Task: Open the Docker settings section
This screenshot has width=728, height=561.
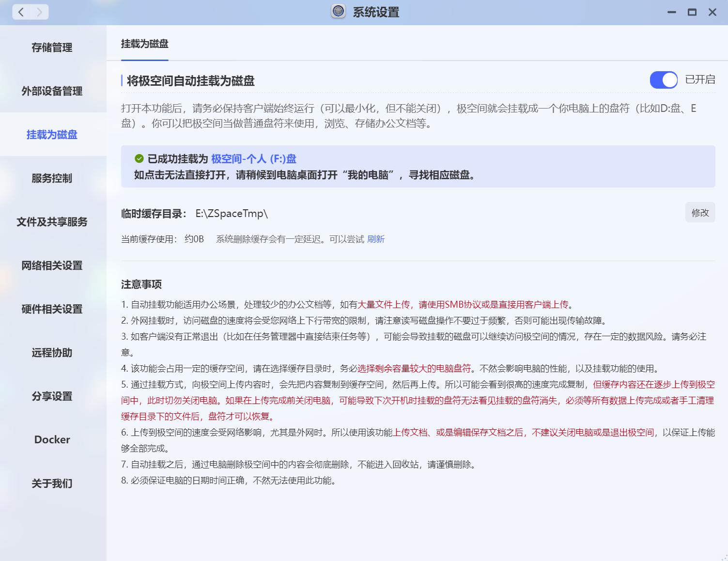Action: click(51, 439)
